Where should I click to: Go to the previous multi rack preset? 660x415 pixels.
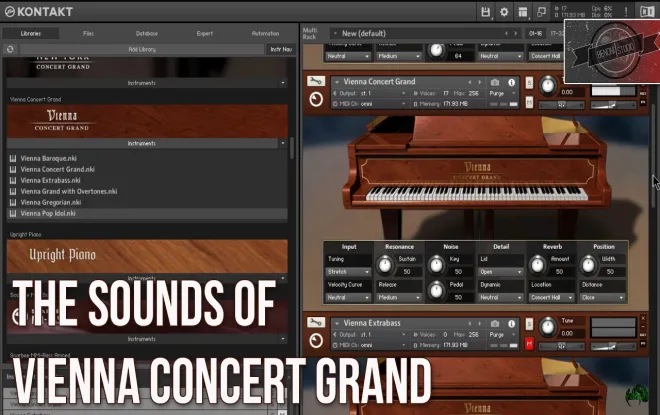coord(506,33)
